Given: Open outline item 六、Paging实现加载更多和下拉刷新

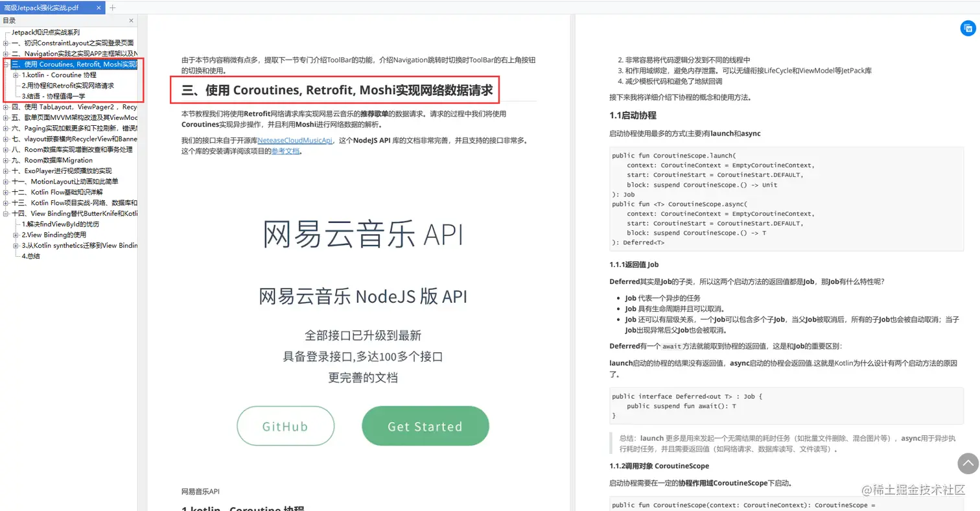Looking at the screenshot, I should point(74,128).
